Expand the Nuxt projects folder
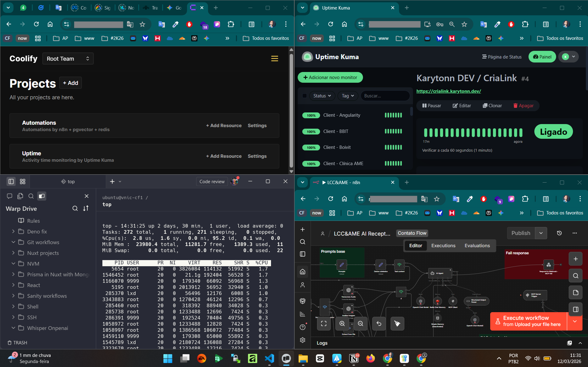 tap(13, 253)
